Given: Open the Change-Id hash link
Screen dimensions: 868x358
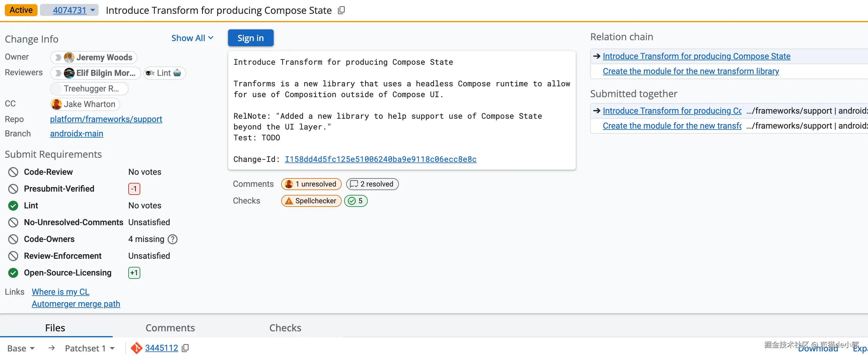Looking at the screenshot, I should pyautogui.click(x=380, y=159).
